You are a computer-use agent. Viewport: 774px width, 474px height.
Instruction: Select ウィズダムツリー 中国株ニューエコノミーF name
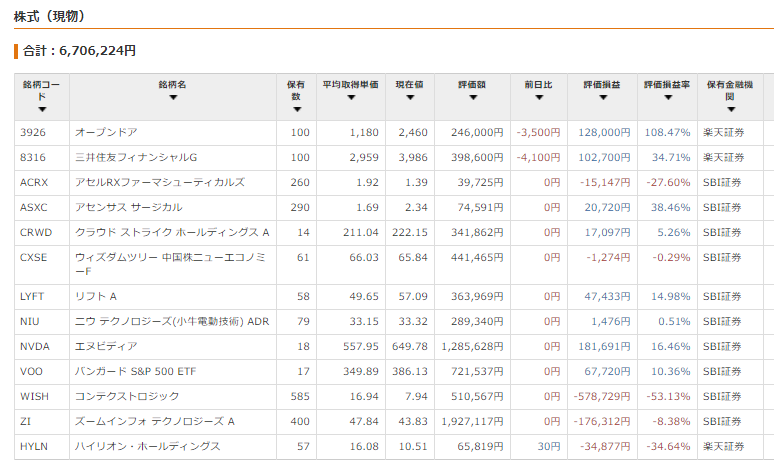pyautogui.click(x=170, y=264)
